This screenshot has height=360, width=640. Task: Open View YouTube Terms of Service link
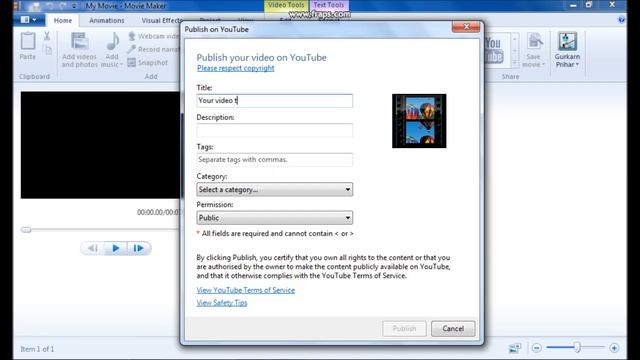coord(246,290)
